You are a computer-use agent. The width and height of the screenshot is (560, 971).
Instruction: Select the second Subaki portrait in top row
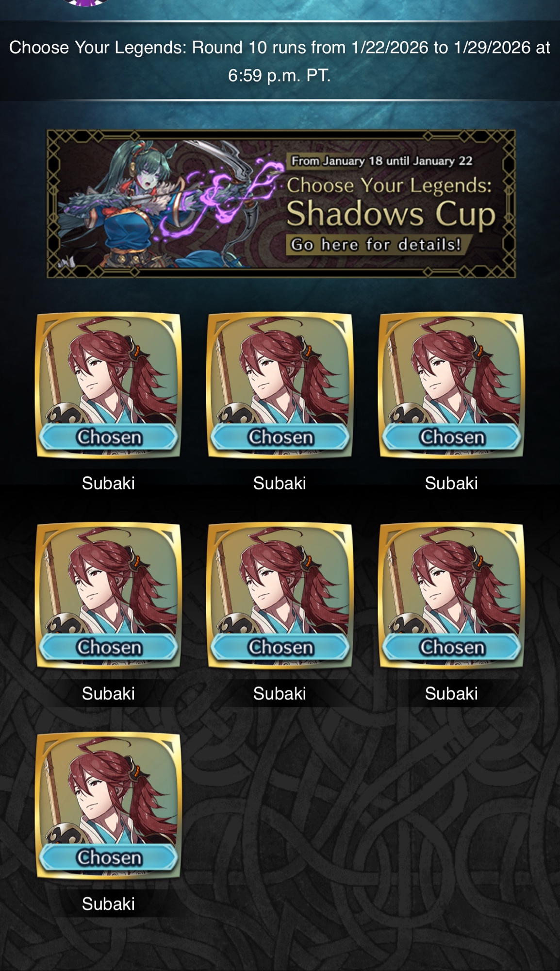point(280,385)
